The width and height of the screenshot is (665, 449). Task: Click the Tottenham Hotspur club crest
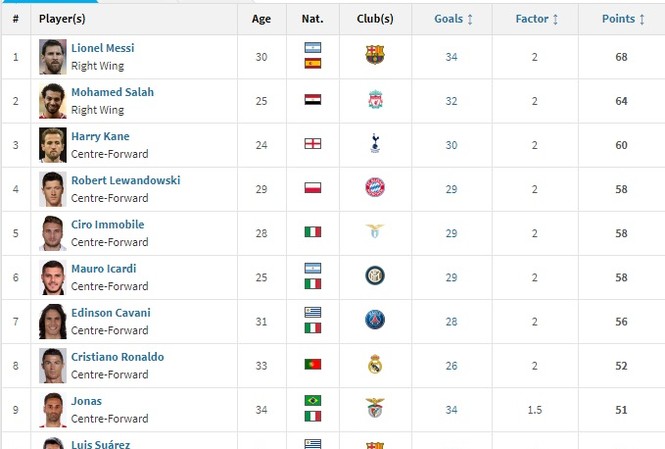tap(375, 143)
